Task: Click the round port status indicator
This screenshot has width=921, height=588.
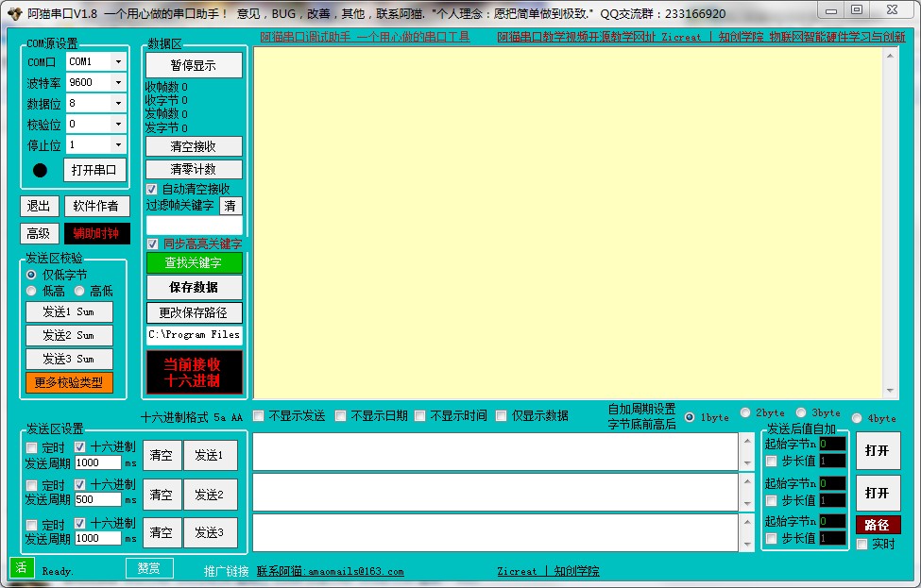Action: click(x=39, y=170)
